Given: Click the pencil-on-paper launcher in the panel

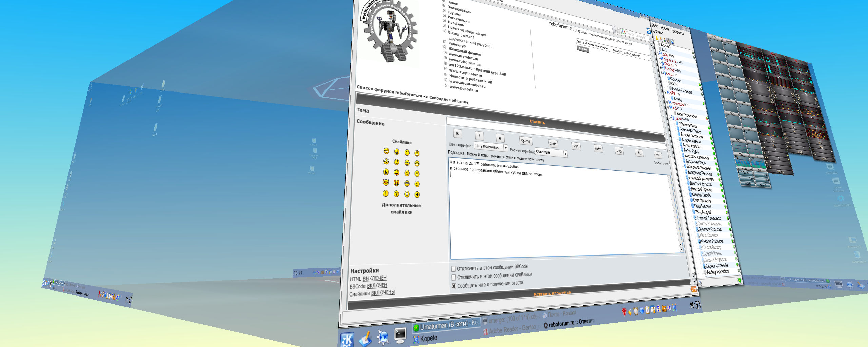Looking at the screenshot, I should point(366,339).
